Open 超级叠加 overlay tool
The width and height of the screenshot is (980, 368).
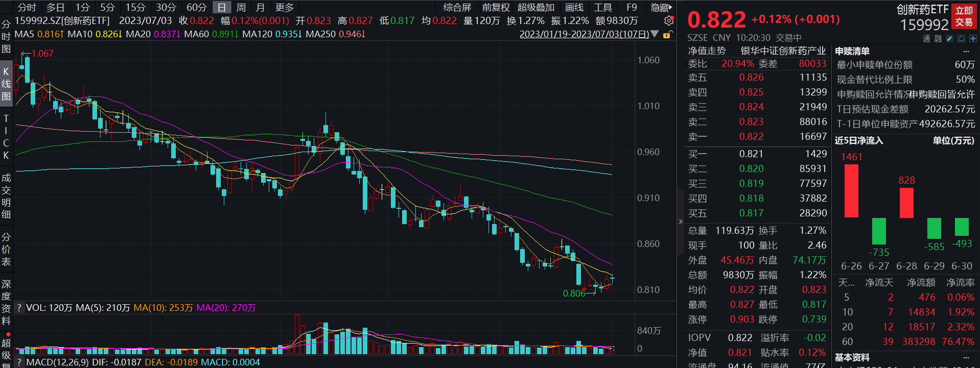536,8
